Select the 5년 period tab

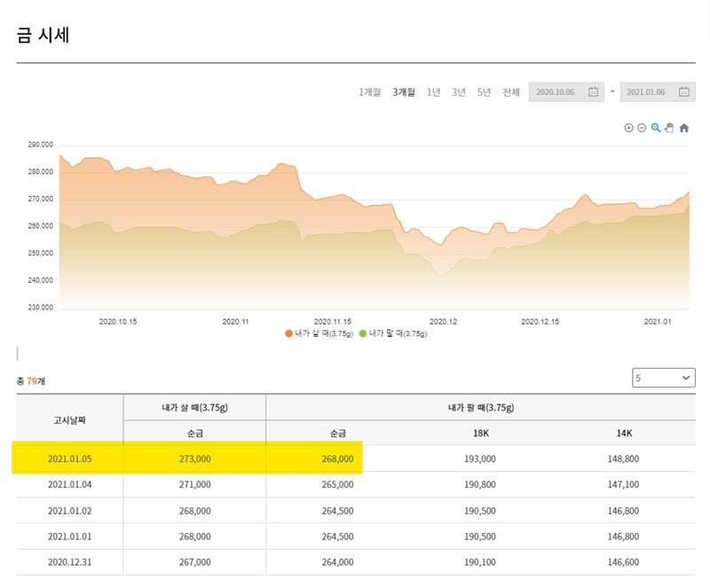pyautogui.click(x=484, y=92)
